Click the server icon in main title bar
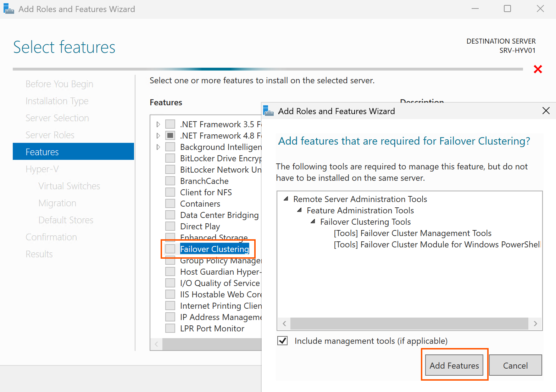Image resolution: width=556 pixels, height=392 pixels. (9, 9)
